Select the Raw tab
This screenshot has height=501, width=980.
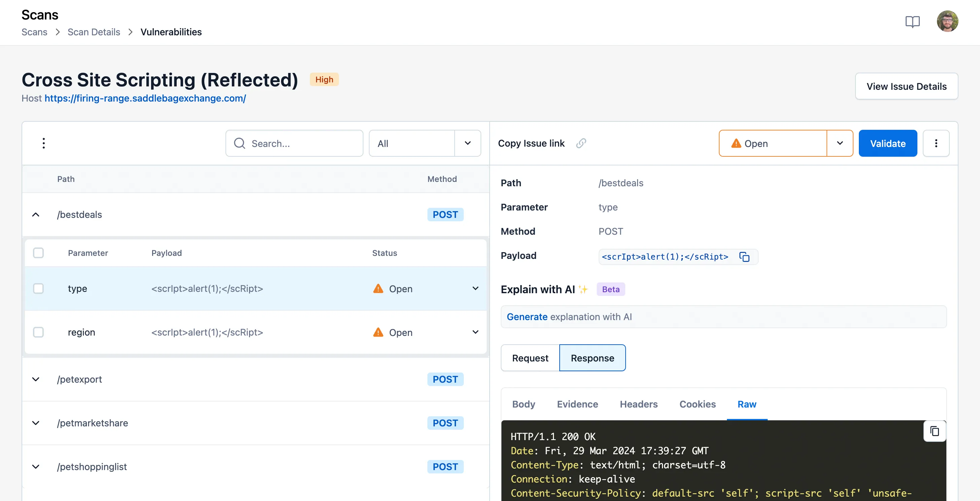pos(747,404)
